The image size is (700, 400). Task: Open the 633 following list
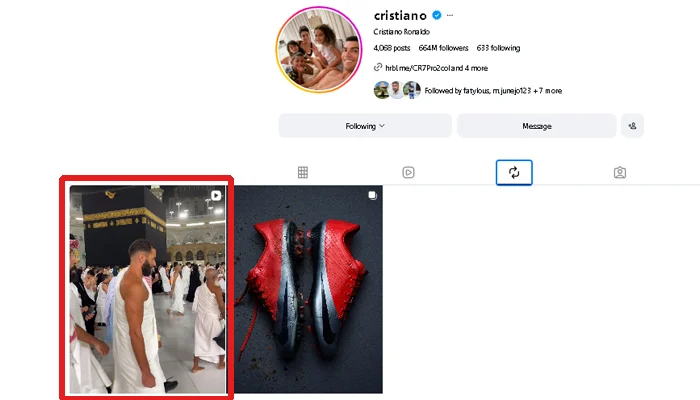[x=498, y=48]
